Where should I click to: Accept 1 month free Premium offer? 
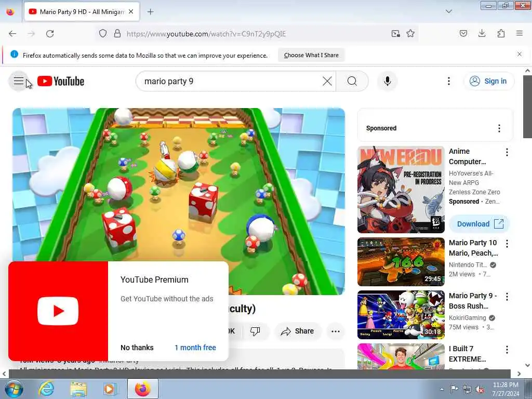coord(195,348)
